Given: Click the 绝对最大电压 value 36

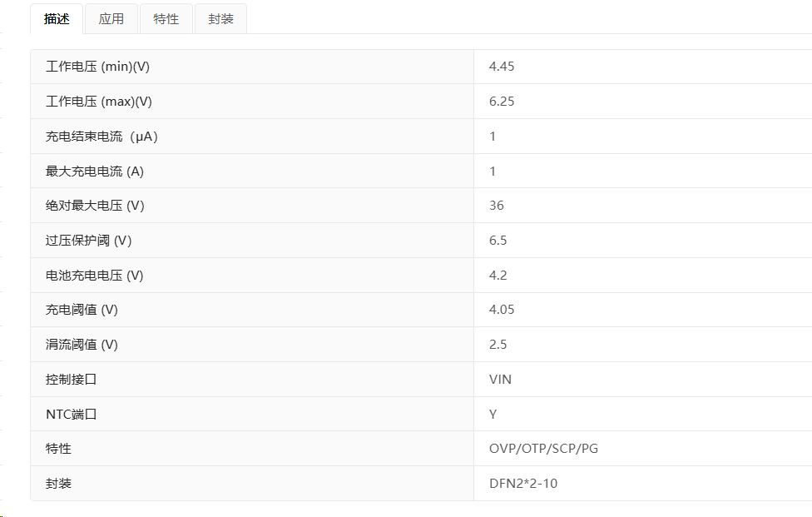Looking at the screenshot, I should point(497,206).
